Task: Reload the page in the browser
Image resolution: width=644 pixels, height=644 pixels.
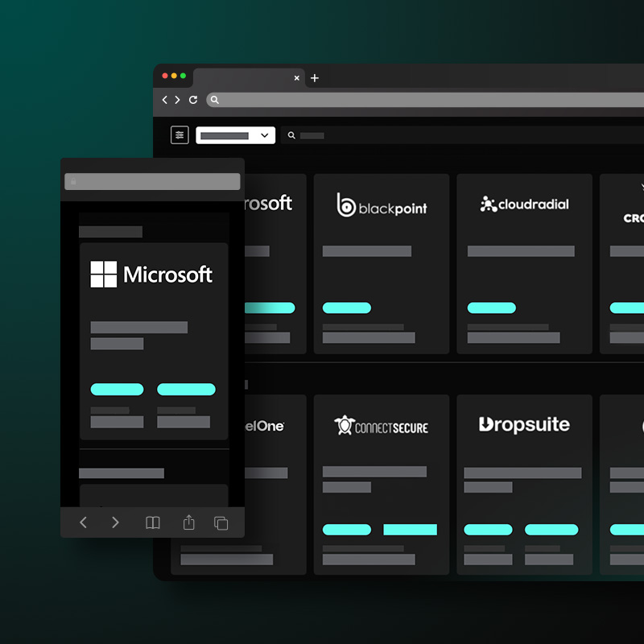Action: [193, 100]
